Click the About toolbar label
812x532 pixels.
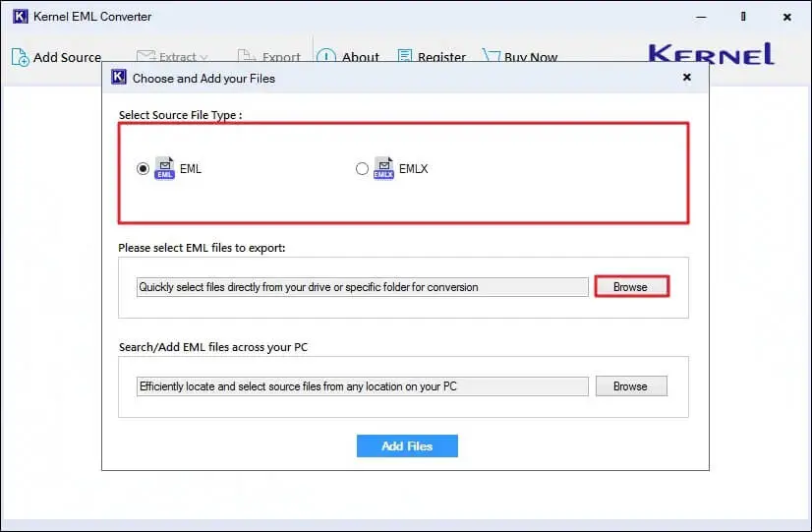click(x=361, y=56)
